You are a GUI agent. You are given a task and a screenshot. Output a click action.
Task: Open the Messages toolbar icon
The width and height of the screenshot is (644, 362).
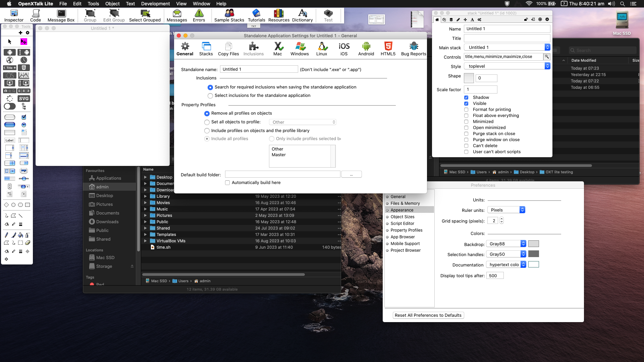pyautogui.click(x=177, y=15)
